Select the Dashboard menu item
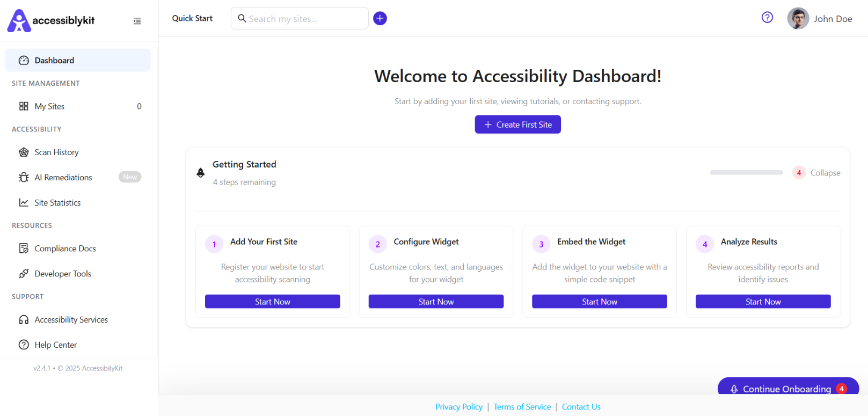 click(x=78, y=60)
